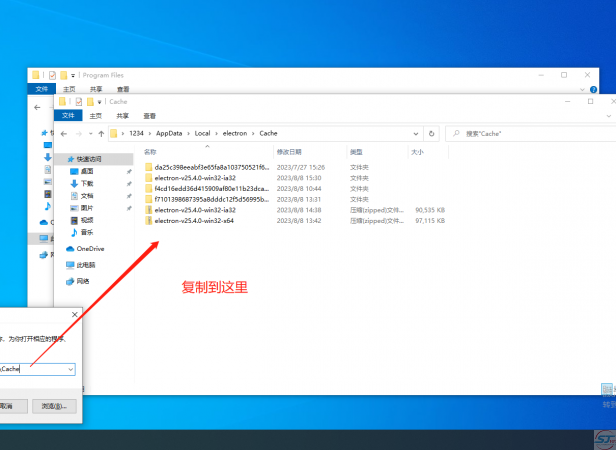The width and height of the screenshot is (616, 450).
Task: Open 此电脑 (This PC) in navigation pane
Action: tap(86, 265)
